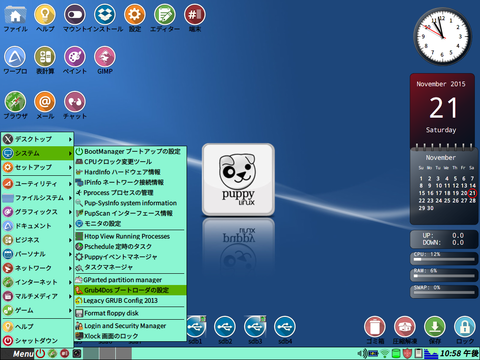Open the メール mail icon

point(45,102)
